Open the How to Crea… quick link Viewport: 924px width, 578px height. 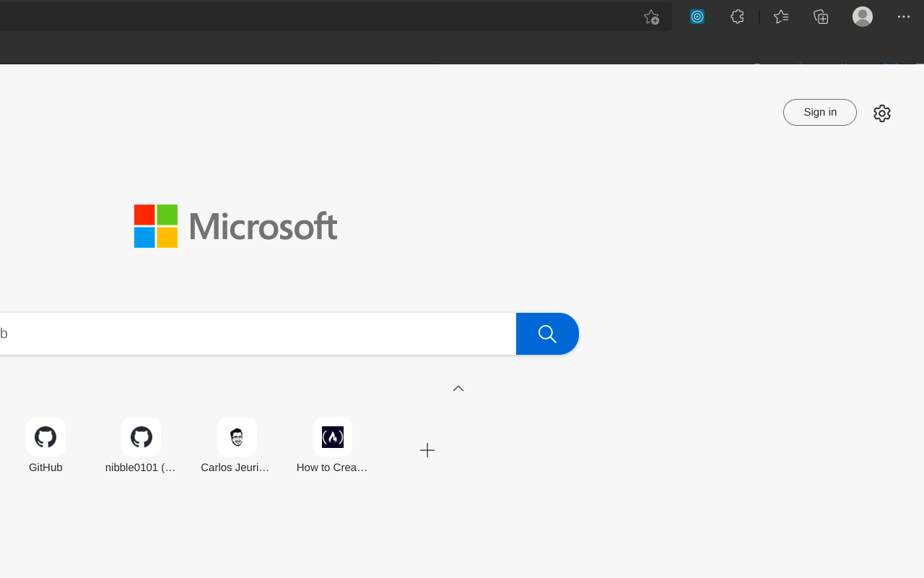point(332,446)
